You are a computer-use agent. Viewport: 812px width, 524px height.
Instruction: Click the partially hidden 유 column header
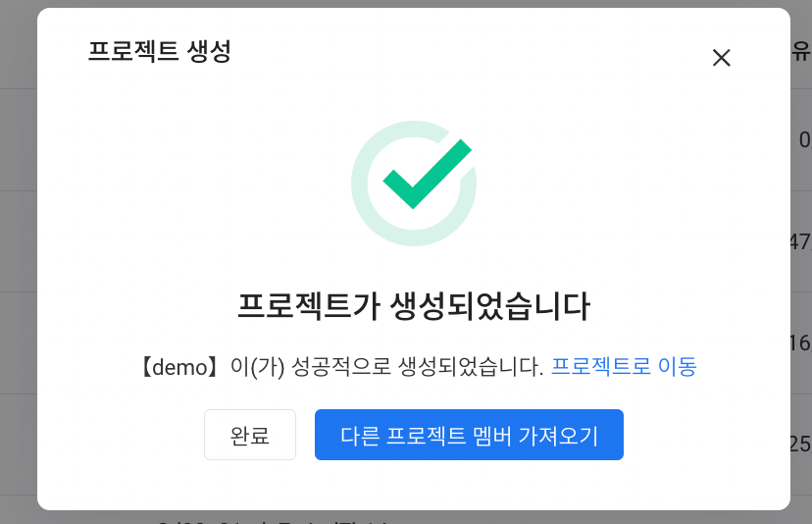[x=801, y=51]
